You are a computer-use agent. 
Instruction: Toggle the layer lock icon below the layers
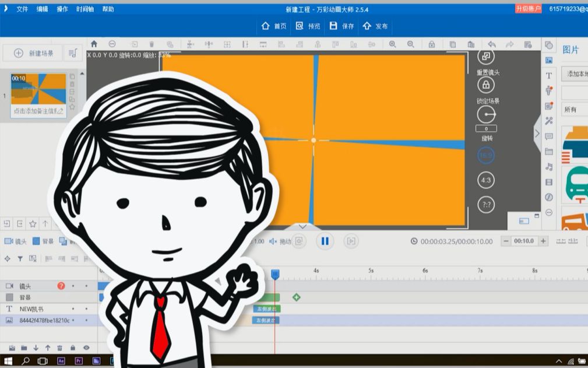[73, 348]
